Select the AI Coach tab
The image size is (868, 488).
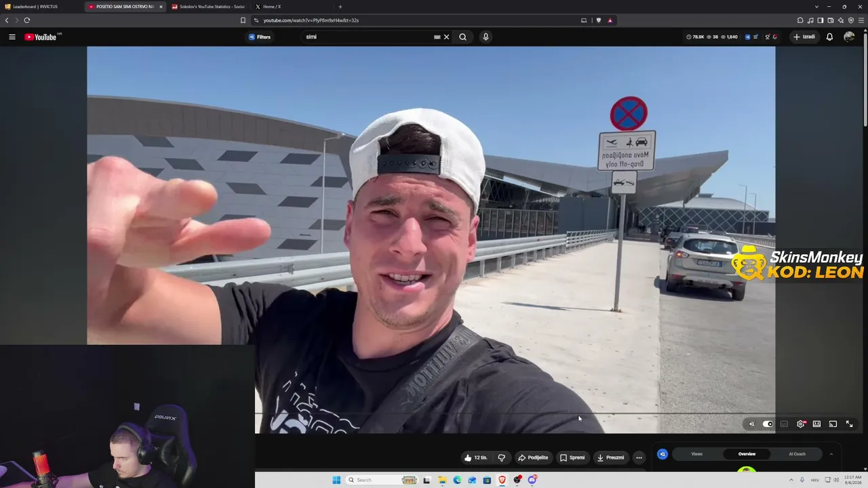(x=797, y=454)
